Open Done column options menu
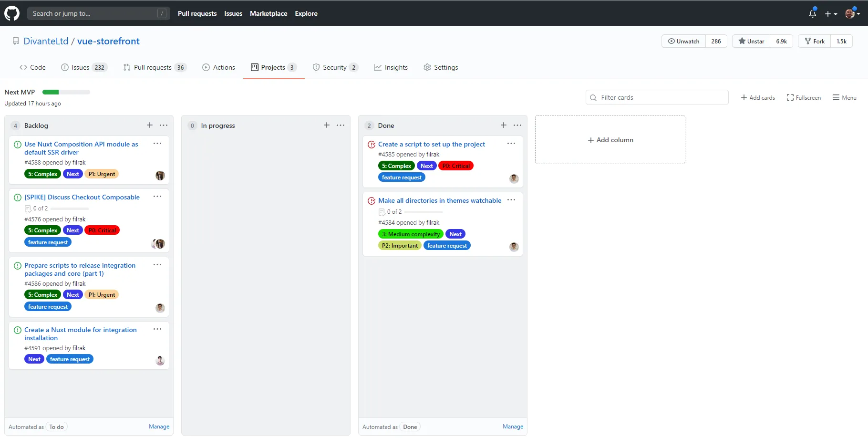Viewport: 868px width, 438px height. [x=517, y=125]
